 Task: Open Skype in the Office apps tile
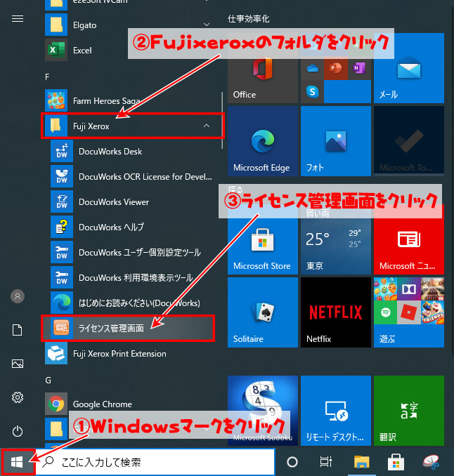tap(313, 91)
